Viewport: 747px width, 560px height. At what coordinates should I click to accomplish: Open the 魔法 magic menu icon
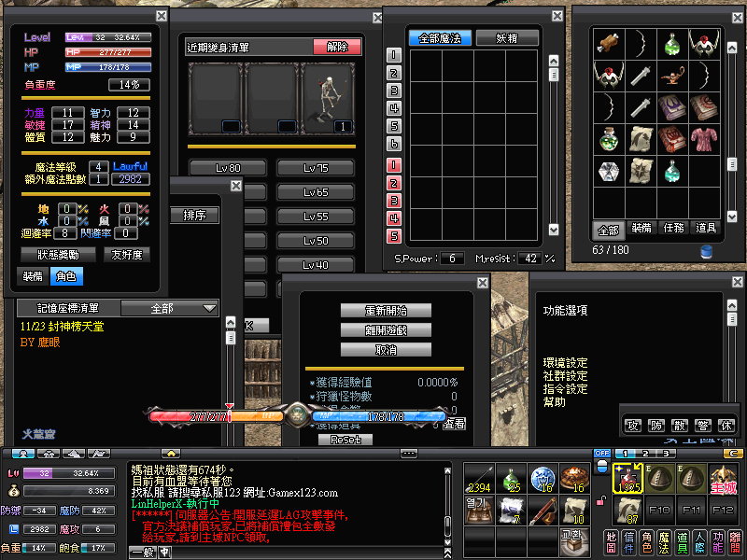click(x=664, y=543)
